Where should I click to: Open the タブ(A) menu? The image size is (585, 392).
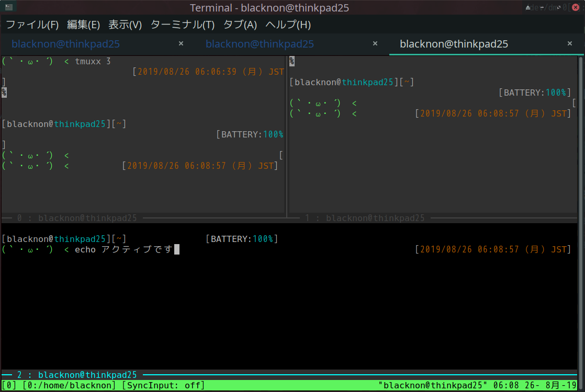(240, 25)
